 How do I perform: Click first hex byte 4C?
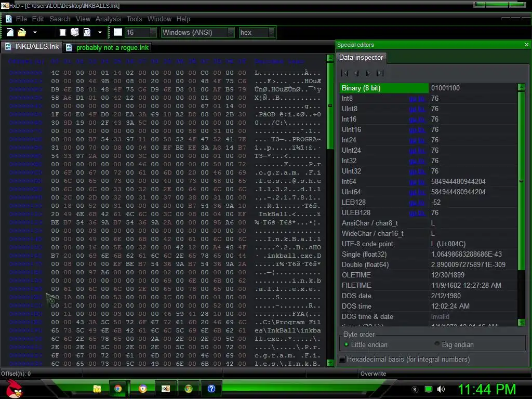[55, 73]
